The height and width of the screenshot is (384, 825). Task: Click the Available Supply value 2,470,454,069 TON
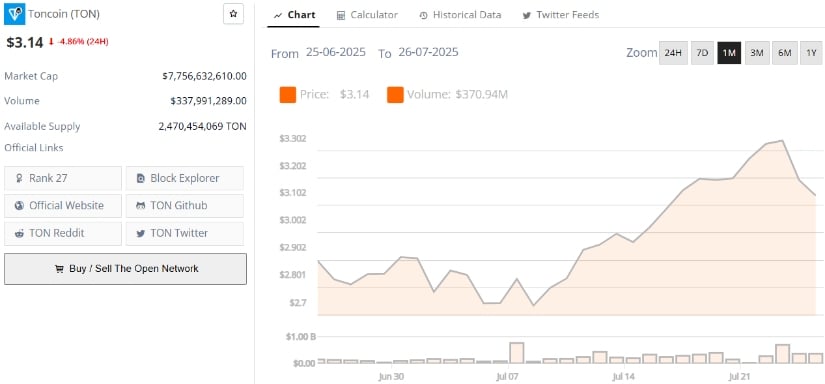(x=202, y=126)
